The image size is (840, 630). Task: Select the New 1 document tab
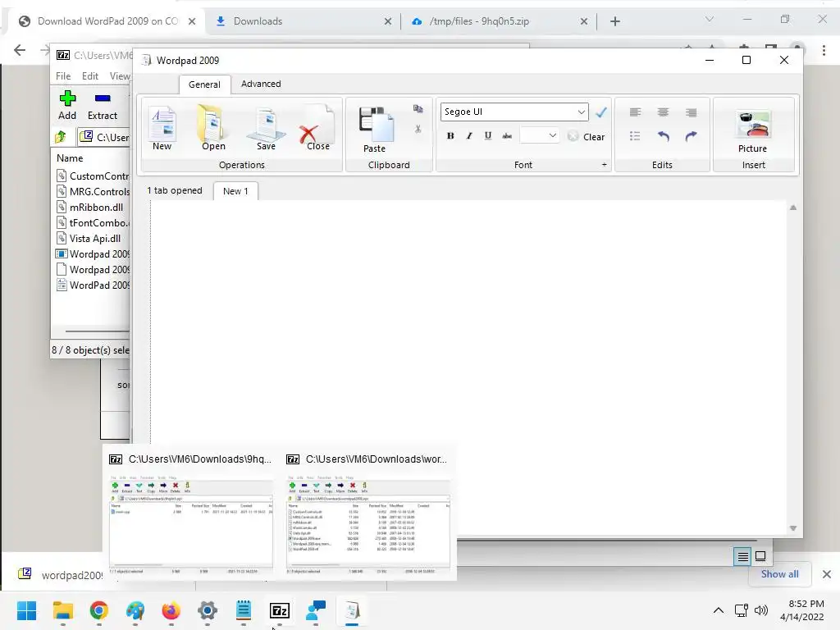click(235, 191)
